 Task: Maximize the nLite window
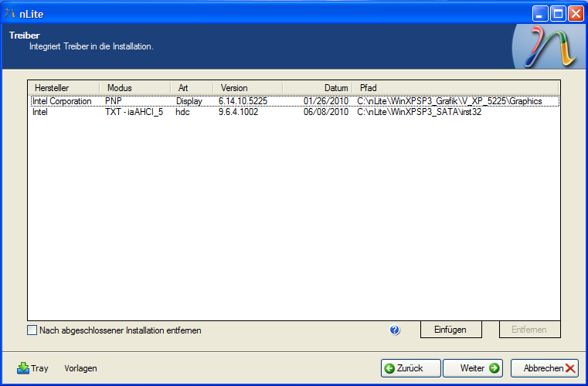tap(559, 13)
